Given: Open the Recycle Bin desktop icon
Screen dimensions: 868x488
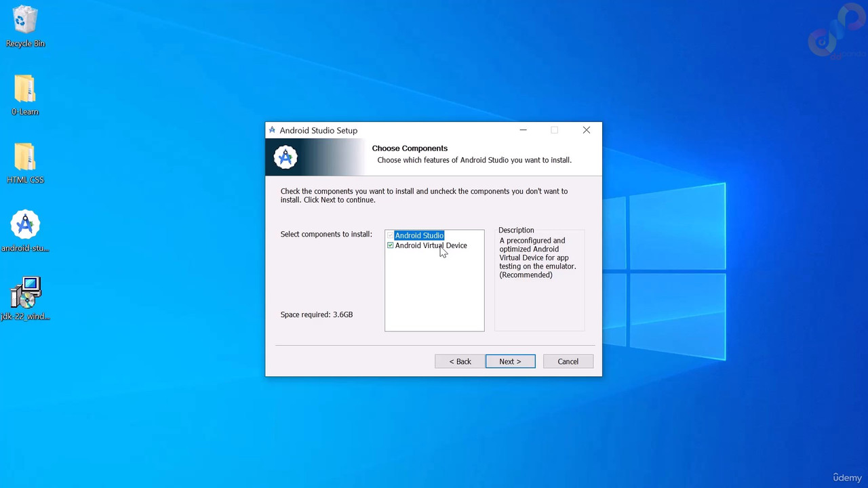Looking at the screenshot, I should point(25,27).
